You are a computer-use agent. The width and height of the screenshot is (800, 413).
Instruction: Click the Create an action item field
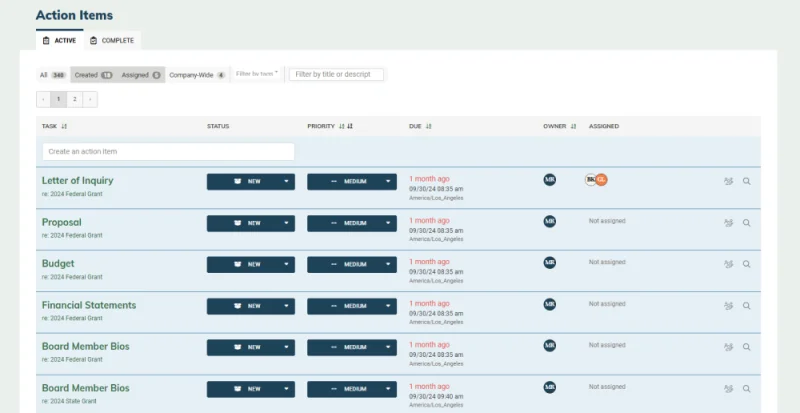pyautogui.click(x=168, y=152)
